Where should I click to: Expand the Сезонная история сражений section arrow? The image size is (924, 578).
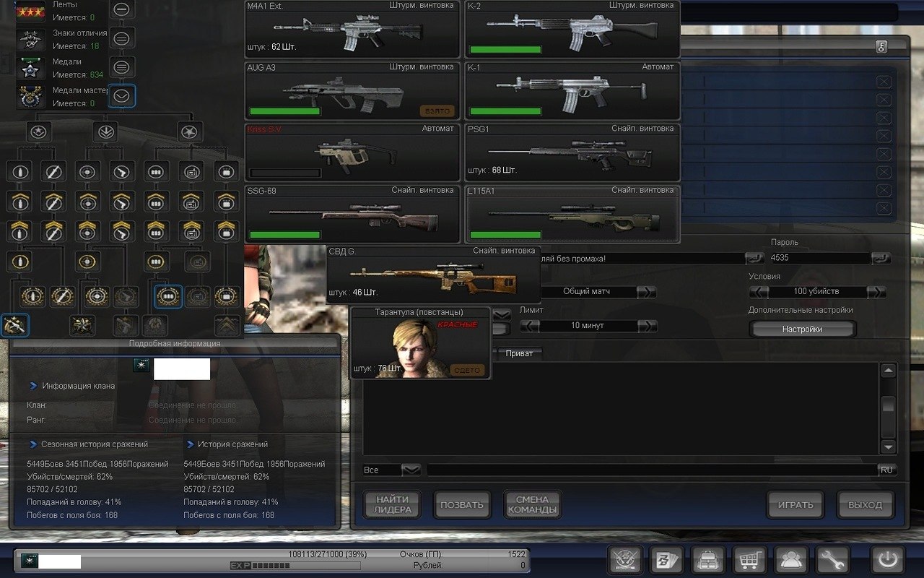[x=33, y=444]
